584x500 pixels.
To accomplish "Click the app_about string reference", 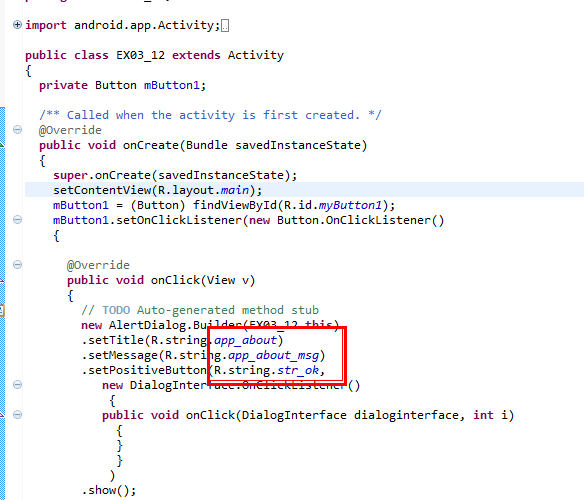I will click(x=245, y=340).
